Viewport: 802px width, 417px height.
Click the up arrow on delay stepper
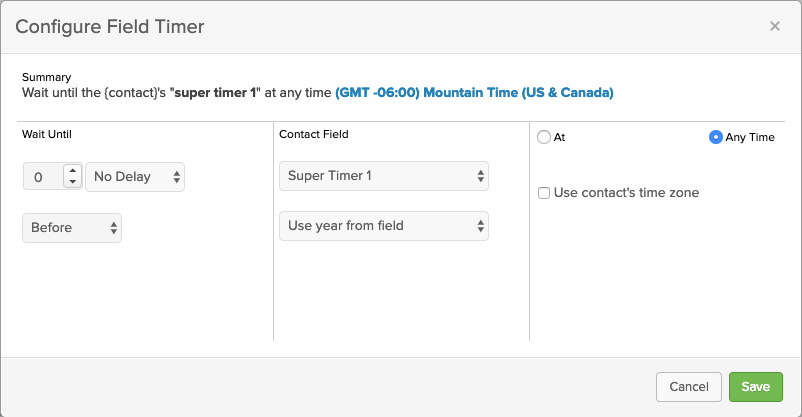coord(72,171)
